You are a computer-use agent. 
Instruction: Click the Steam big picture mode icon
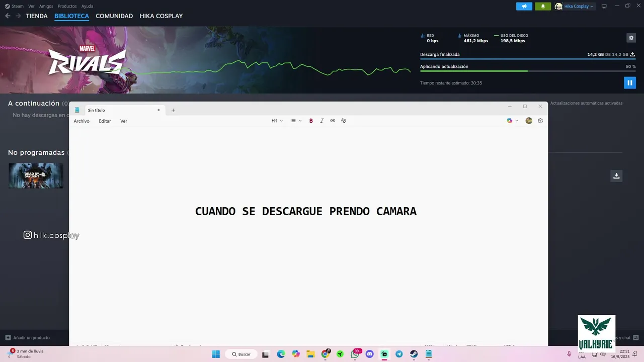pos(604,6)
